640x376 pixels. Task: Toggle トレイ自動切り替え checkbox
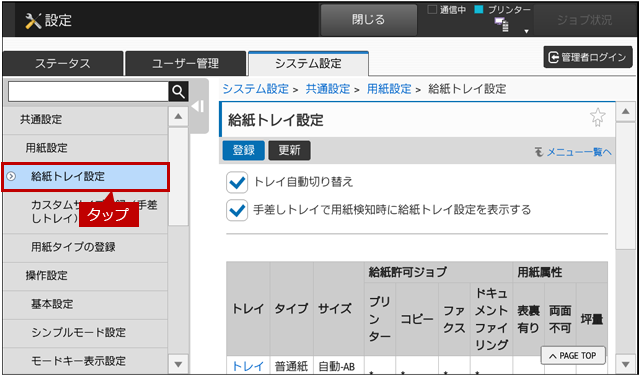click(237, 182)
